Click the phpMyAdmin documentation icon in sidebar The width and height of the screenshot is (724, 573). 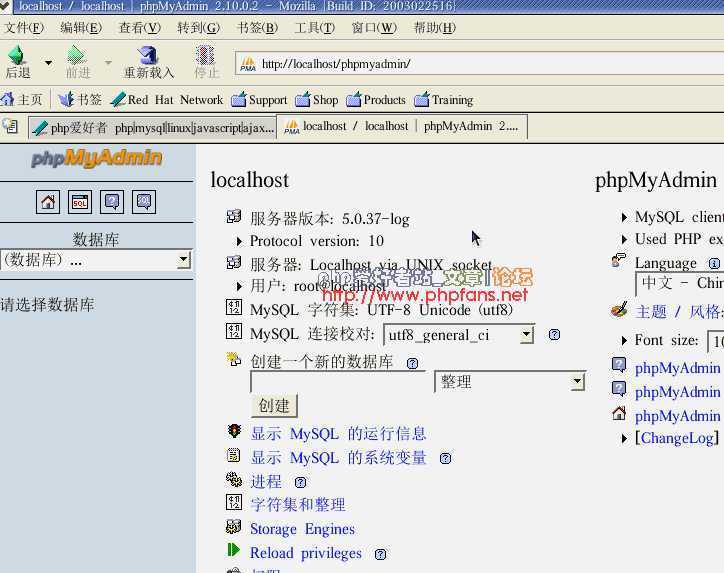click(112, 202)
